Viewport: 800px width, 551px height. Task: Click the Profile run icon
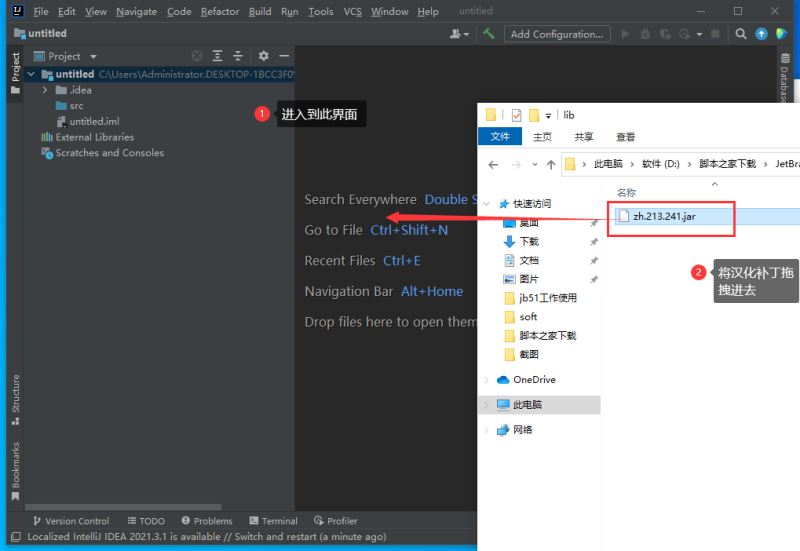click(684, 34)
